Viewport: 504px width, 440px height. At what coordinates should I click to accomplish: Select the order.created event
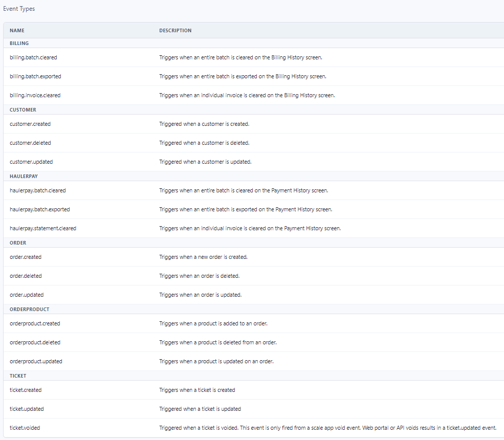[26, 257]
